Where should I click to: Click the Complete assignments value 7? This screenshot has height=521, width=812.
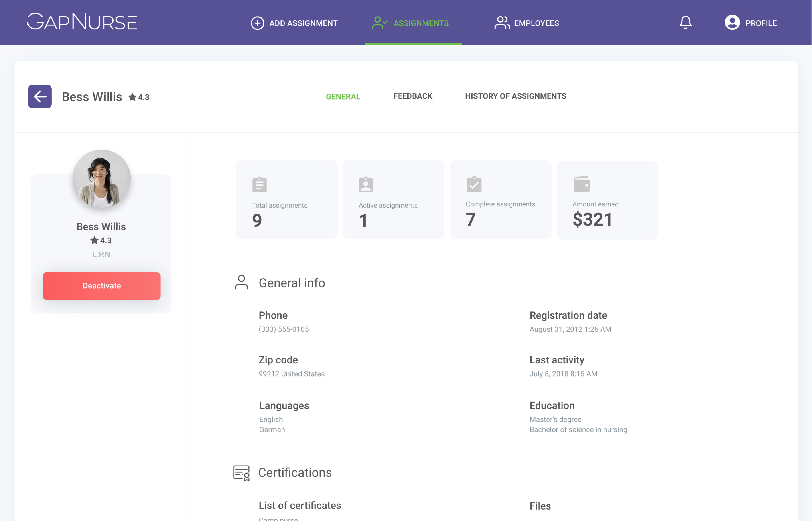pyautogui.click(x=471, y=220)
